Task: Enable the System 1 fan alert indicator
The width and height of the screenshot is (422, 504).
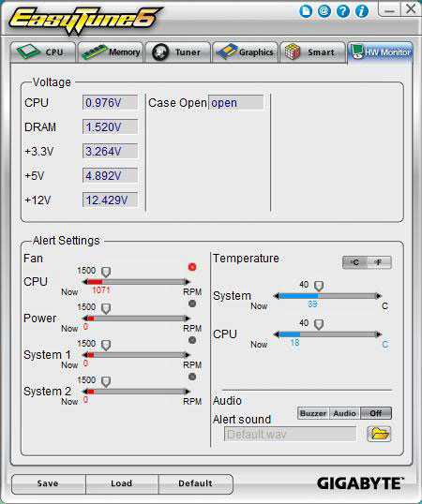Action: pyautogui.click(x=192, y=340)
